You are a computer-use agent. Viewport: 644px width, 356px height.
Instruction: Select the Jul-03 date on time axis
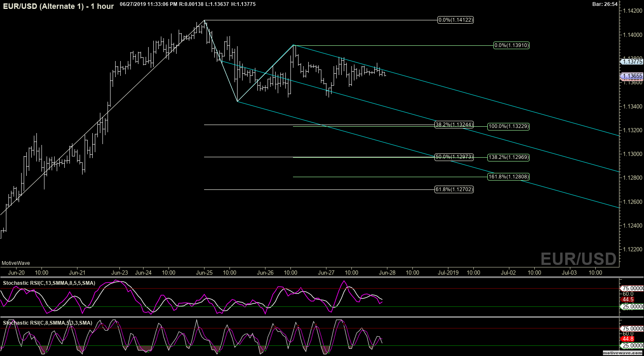(x=569, y=273)
